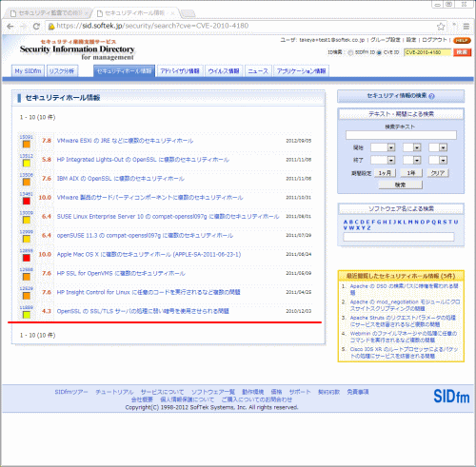Click orange severity square for entry 15091
Viewport: 476px width, 467px height.
[27, 145]
